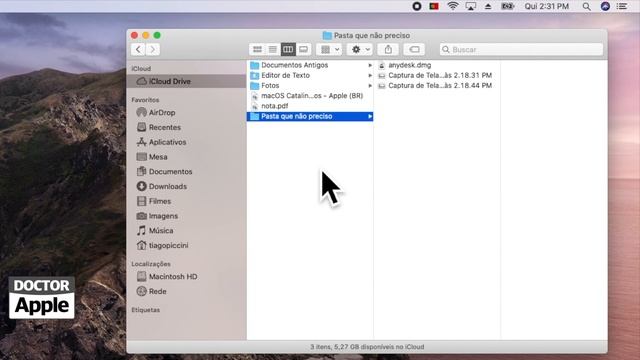The height and width of the screenshot is (360, 640).
Task: Select the Pasta que não preciso folder
Action: [310, 116]
